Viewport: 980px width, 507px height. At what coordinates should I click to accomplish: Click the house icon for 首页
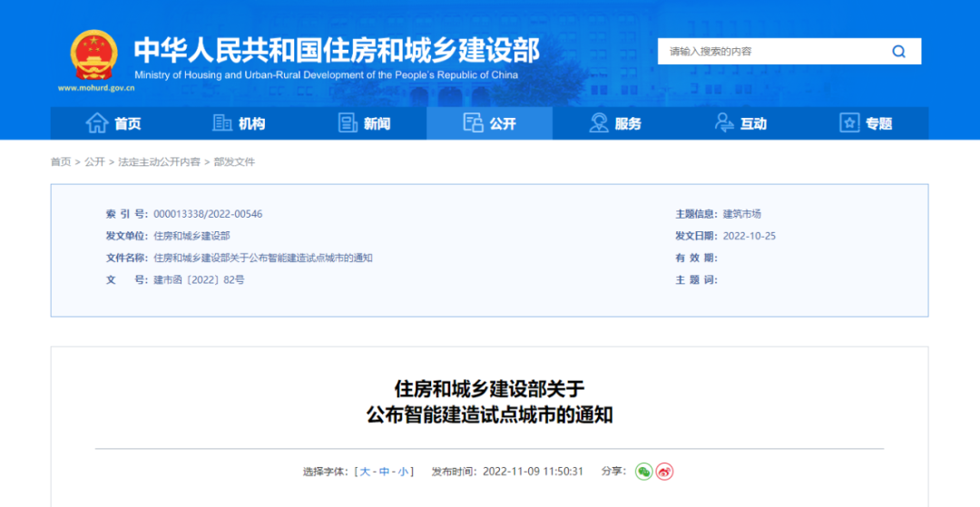(96, 123)
